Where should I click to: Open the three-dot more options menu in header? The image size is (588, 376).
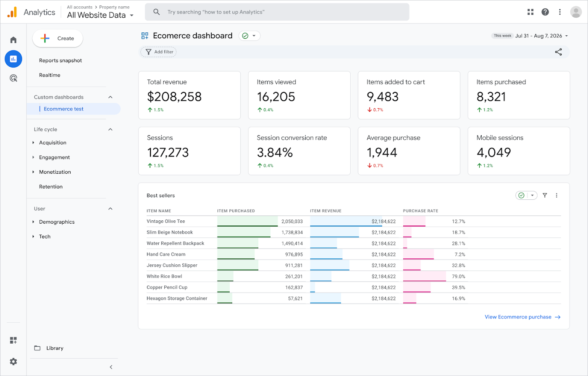point(560,12)
